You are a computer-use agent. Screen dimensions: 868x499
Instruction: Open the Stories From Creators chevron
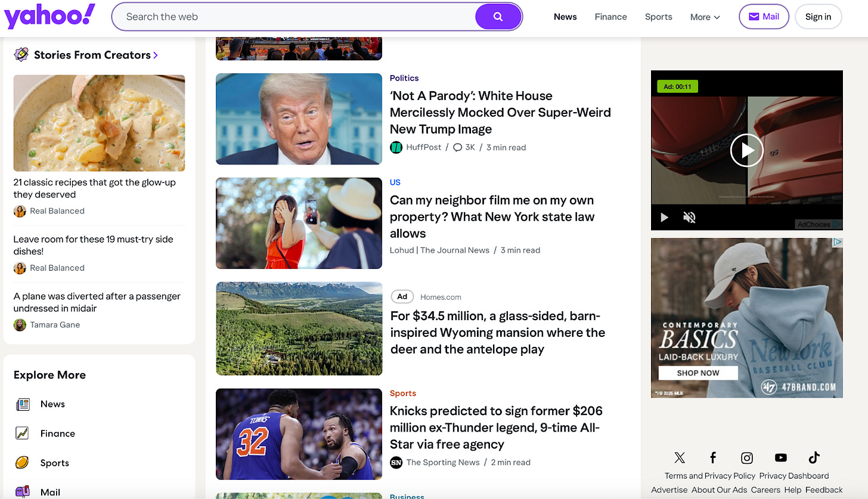[x=156, y=55]
